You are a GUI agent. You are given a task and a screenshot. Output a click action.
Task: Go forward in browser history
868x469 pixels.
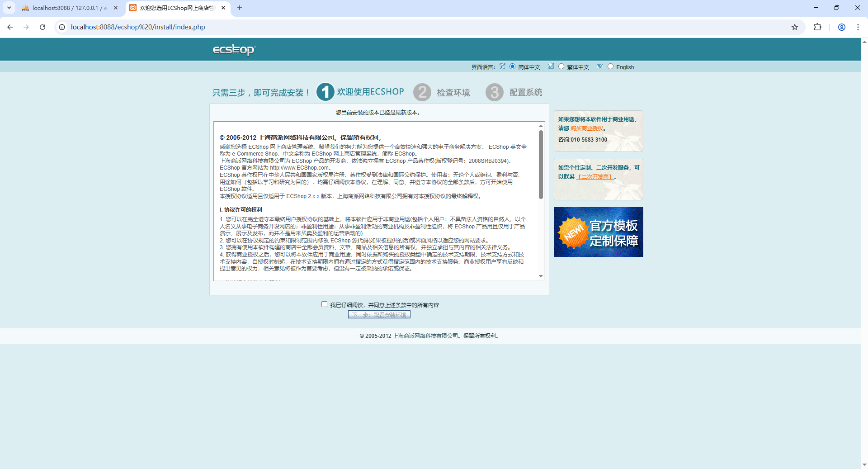tap(26, 27)
